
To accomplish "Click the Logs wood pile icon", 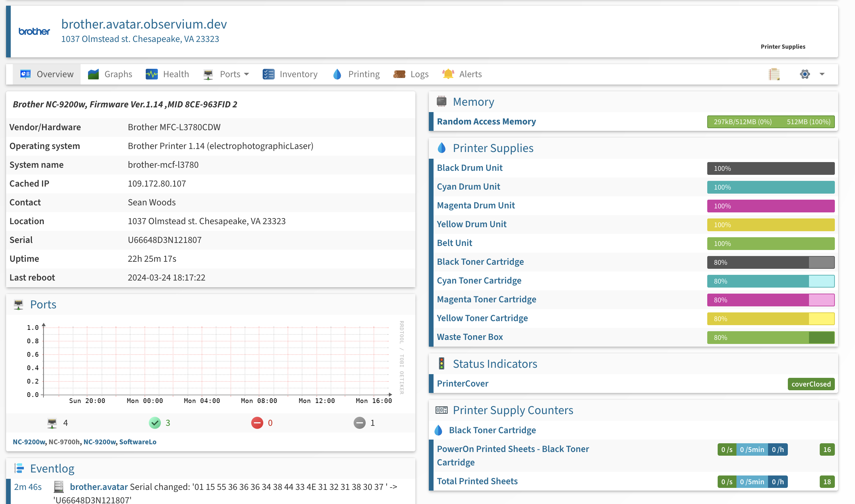I will pyautogui.click(x=399, y=74).
